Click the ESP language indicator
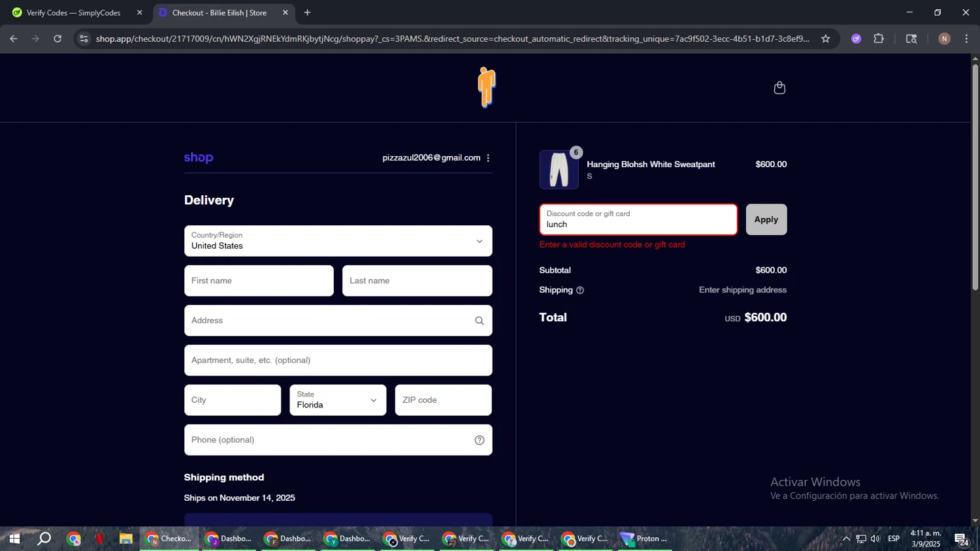This screenshot has width=980, height=551. (894, 539)
